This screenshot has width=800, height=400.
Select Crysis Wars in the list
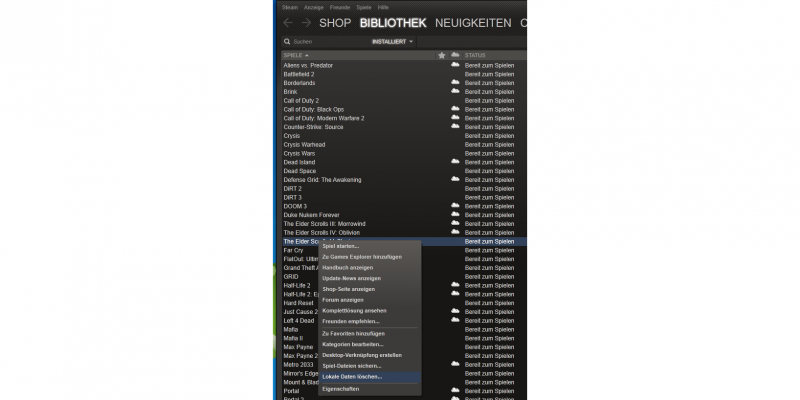pyautogui.click(x=299, y=153)
